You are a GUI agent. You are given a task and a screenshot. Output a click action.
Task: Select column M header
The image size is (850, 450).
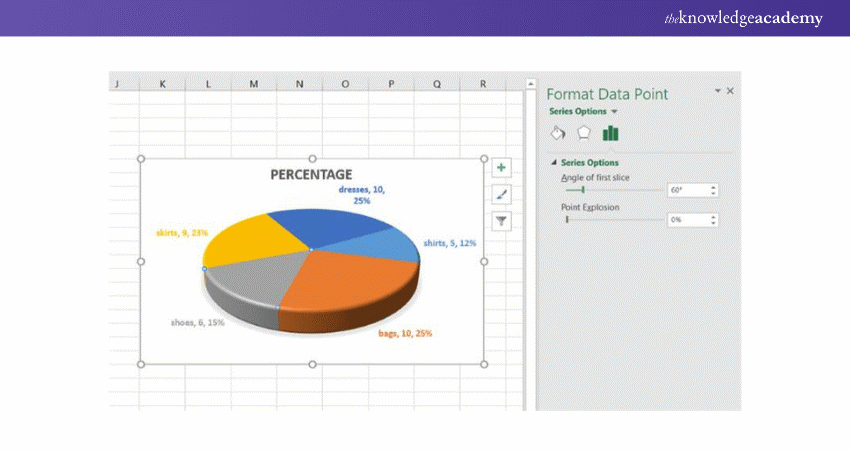(x=254, y=84)
